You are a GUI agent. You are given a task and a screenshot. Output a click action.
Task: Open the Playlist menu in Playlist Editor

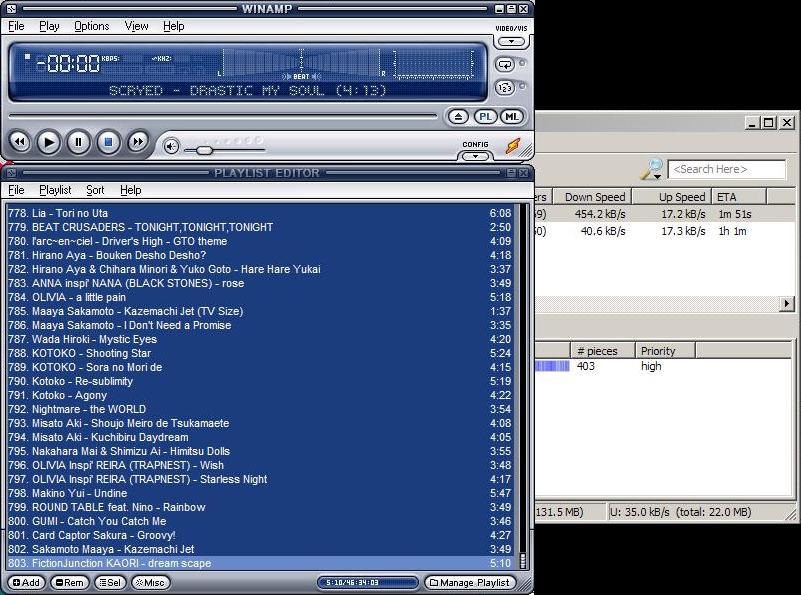(55, 190)
